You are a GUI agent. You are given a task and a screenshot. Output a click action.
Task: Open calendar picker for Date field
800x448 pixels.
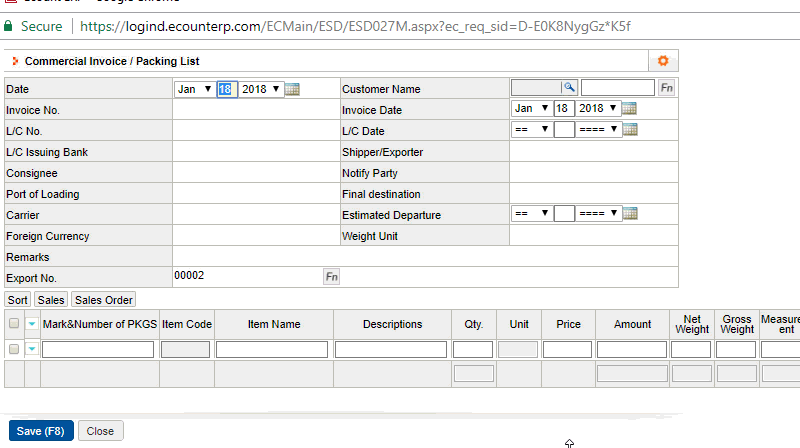click(x=292, y=89)
